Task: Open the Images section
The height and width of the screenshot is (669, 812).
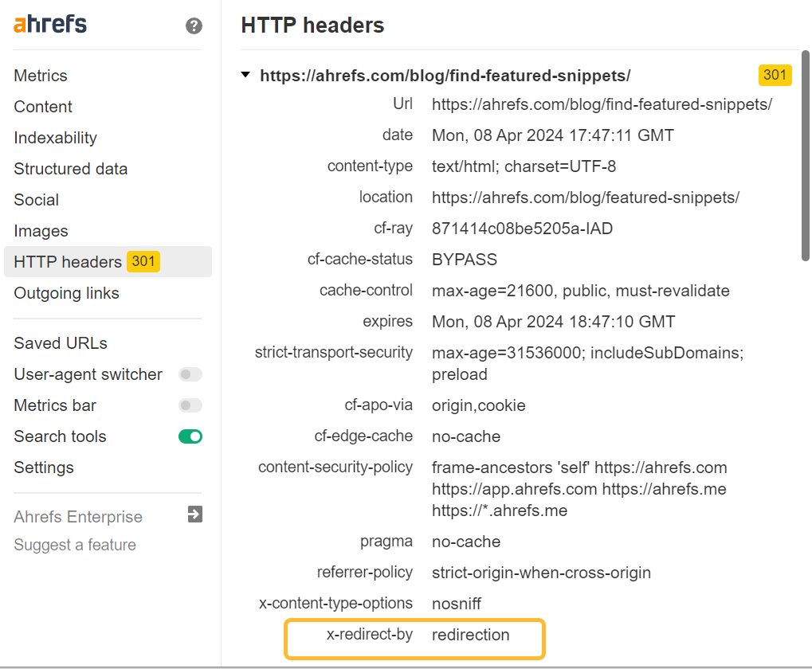Action: [41, 231]
